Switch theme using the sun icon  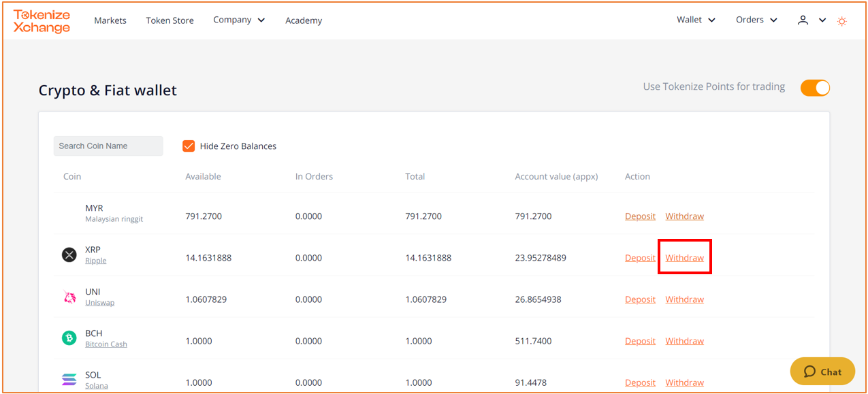click(x=842, y=21)
